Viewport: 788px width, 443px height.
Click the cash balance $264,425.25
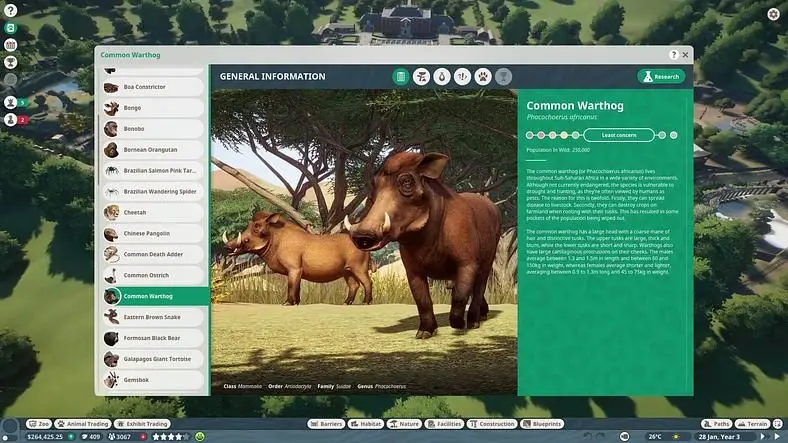click(44, 437)
